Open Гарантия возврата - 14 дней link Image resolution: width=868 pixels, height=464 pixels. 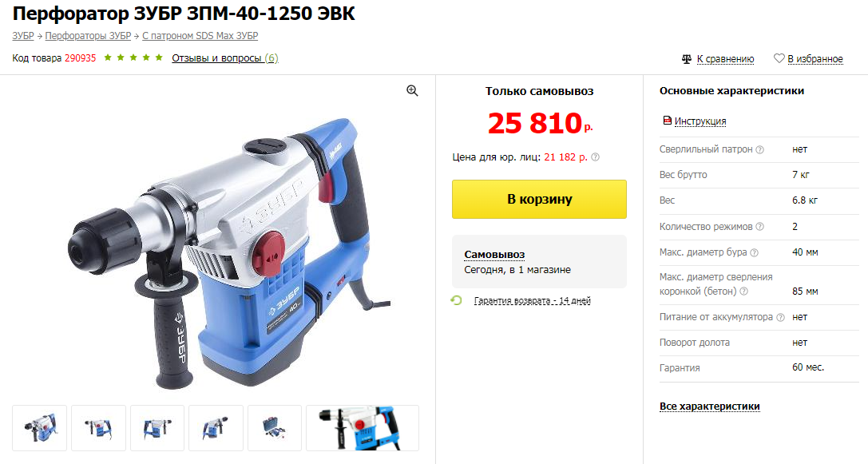click(533, 300)
